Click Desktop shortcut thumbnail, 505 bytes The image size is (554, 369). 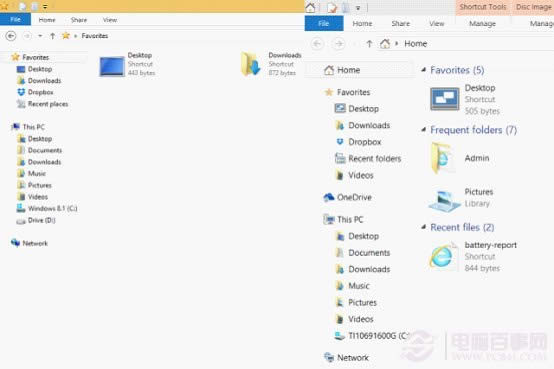[x=445, y=99]
